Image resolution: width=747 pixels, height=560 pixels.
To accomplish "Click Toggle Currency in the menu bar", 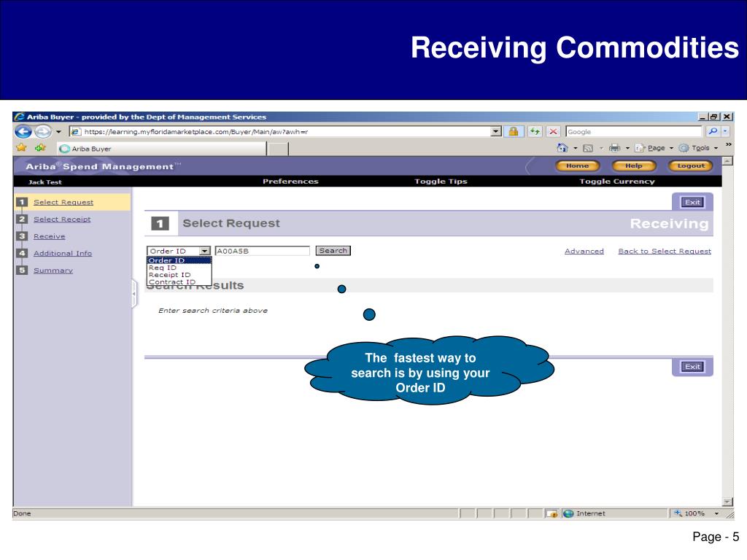I will click(617, 182).
